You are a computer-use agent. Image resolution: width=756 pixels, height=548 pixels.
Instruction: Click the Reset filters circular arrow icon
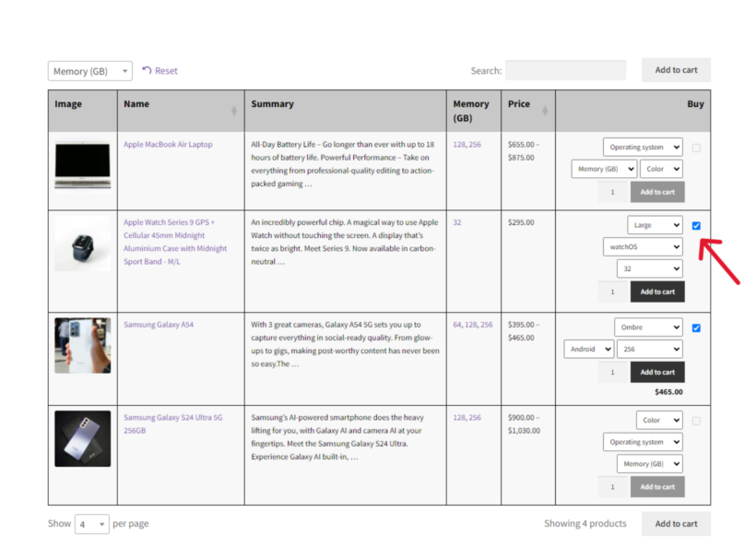point(146,70)
